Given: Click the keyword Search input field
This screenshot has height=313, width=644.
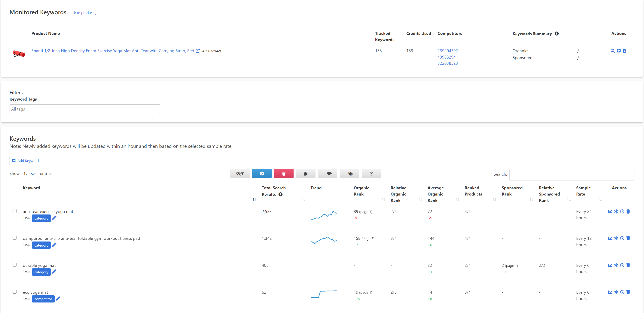Looking at the screenshot, I should [x=572, y=174].
